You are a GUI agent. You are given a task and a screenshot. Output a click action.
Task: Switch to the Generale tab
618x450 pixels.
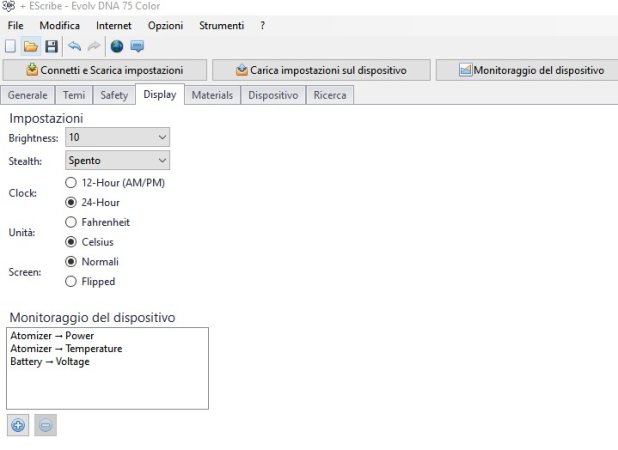tap(28, 95)
